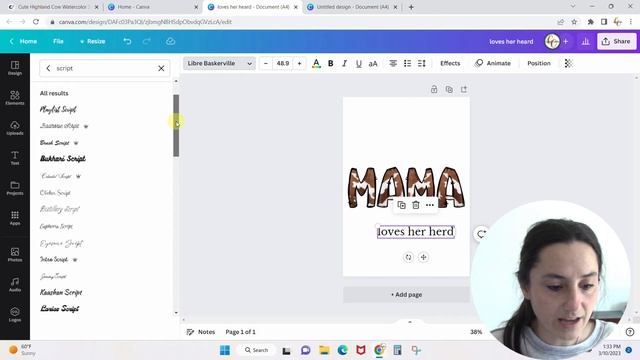The image size is (640, 360).
Task: Select the Bukhari Script font
Action: click(62, 158)
